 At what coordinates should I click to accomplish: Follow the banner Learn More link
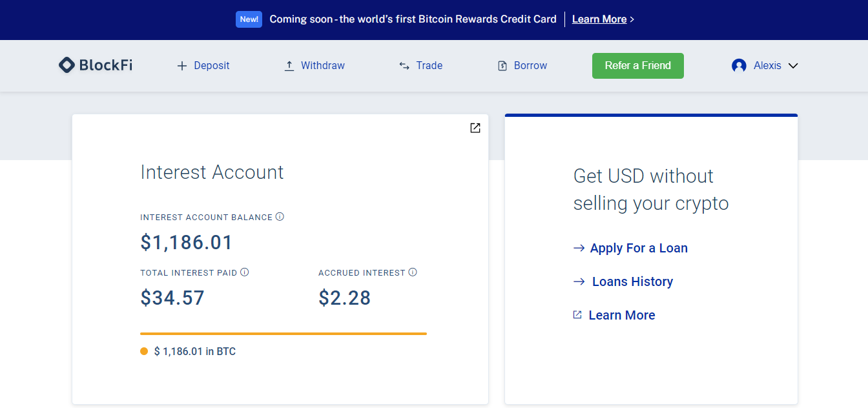tap(599, 19)
